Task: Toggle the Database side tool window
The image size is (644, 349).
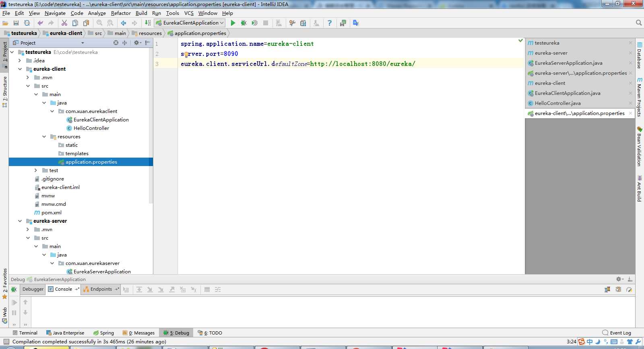Action: pos(639,55)
